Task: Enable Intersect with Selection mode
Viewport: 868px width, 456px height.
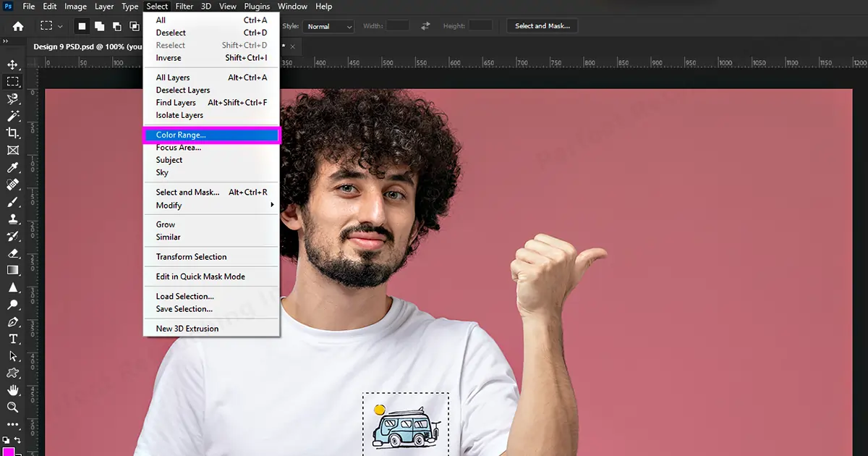Action: (134, 26)
